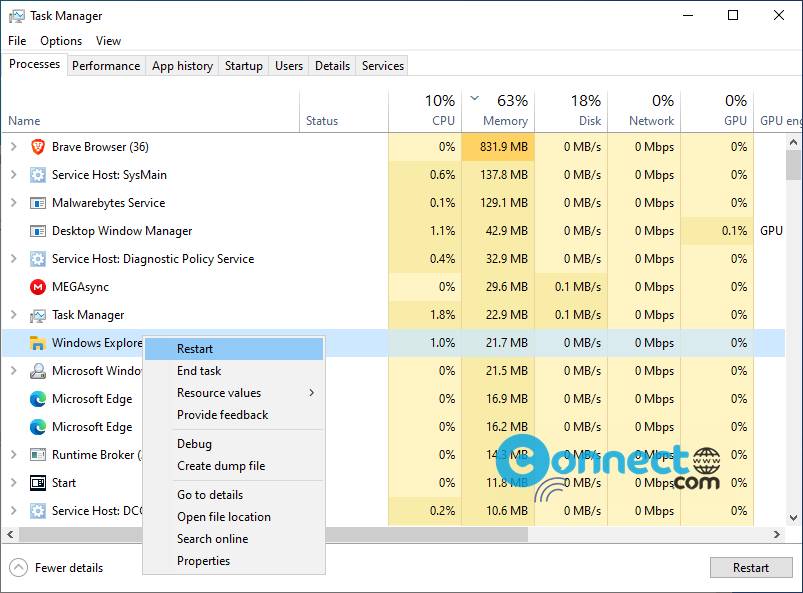
Task: Expand the Start process row
Action: 14,483
